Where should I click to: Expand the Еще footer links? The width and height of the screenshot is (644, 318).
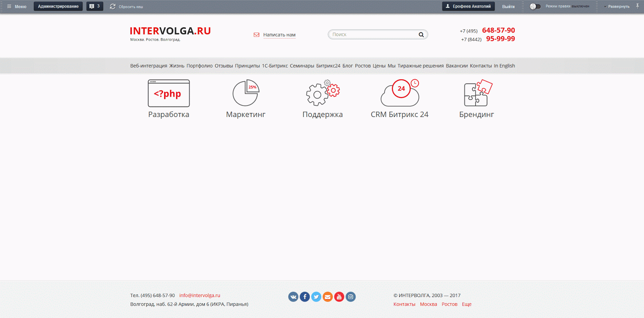(466, 304)
